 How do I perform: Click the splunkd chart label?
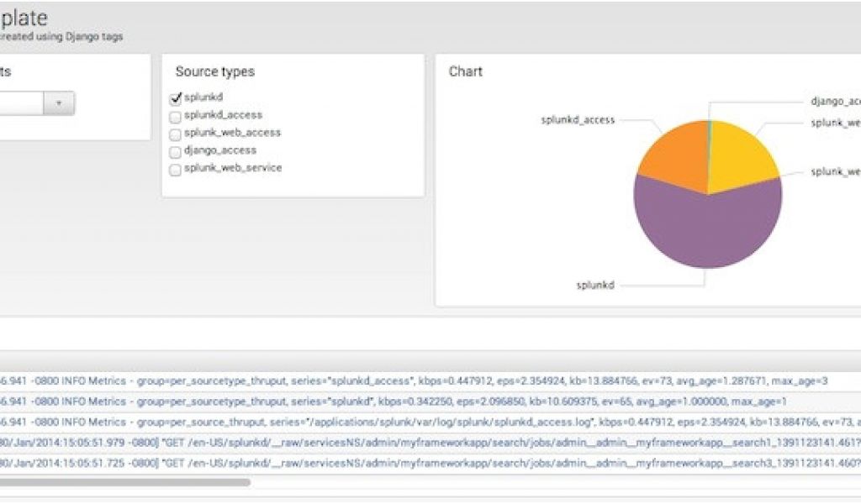[595, 285]
